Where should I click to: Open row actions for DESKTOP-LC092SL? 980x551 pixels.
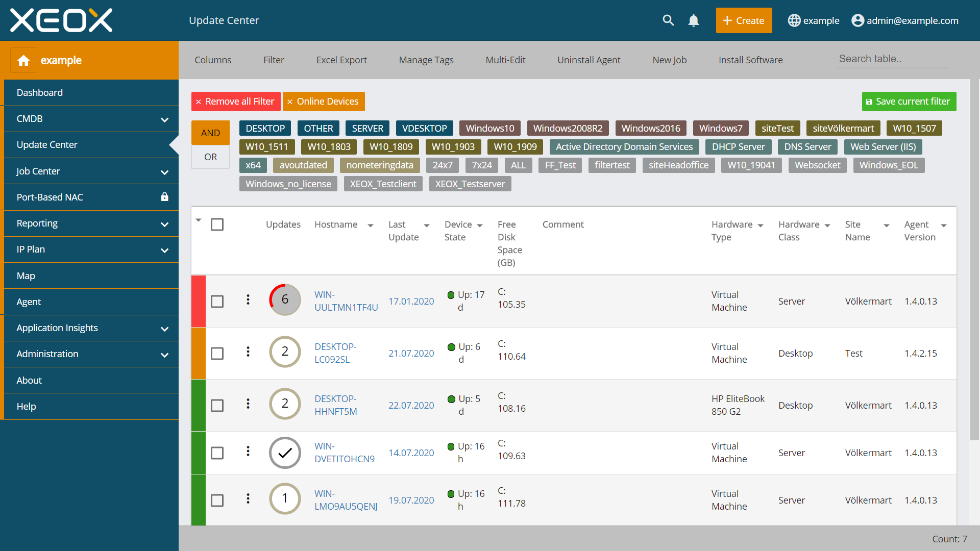click(248, 352)
